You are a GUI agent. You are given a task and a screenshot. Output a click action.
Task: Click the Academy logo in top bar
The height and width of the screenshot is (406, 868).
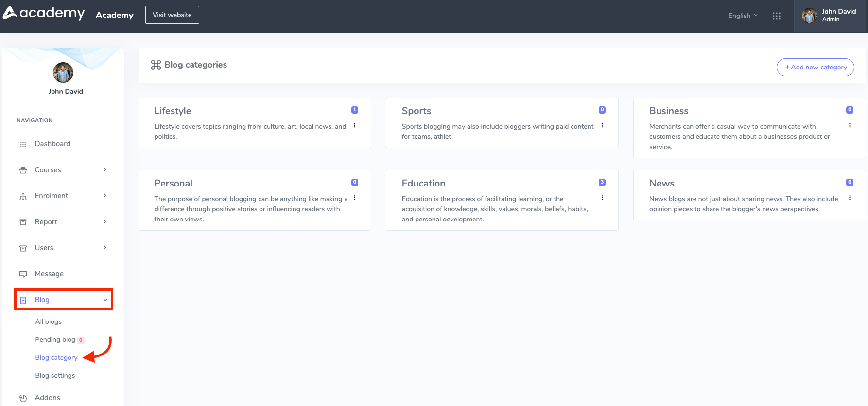coord(44,14)
